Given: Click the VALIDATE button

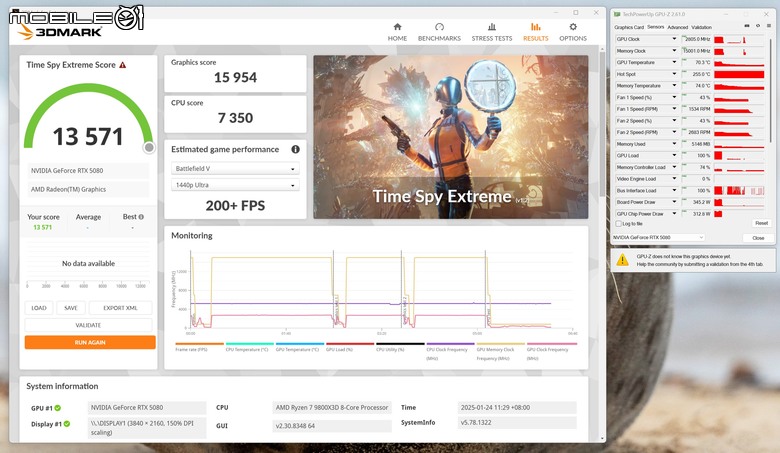Looking at the screenshot, I should click(x=88, y=325).
